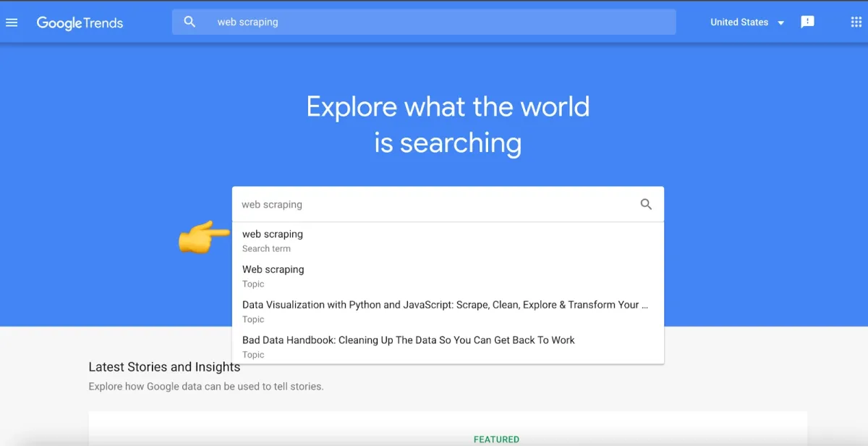Open the send feedback icon
The image size is (868, 446).
click(808, 22)
